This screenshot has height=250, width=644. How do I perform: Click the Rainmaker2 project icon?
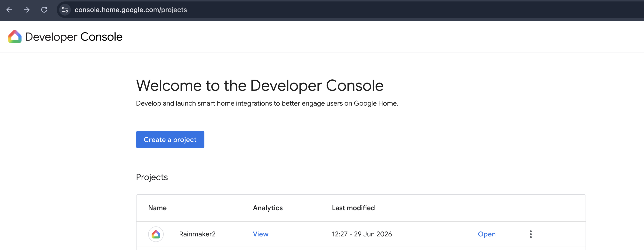pyautogui.click(x=156, y=234)
